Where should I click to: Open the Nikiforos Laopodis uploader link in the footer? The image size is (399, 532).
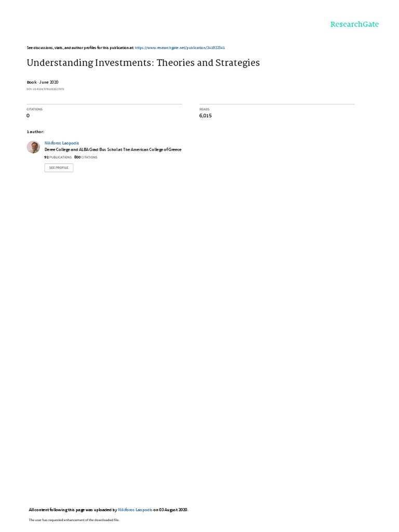(135, 510)
